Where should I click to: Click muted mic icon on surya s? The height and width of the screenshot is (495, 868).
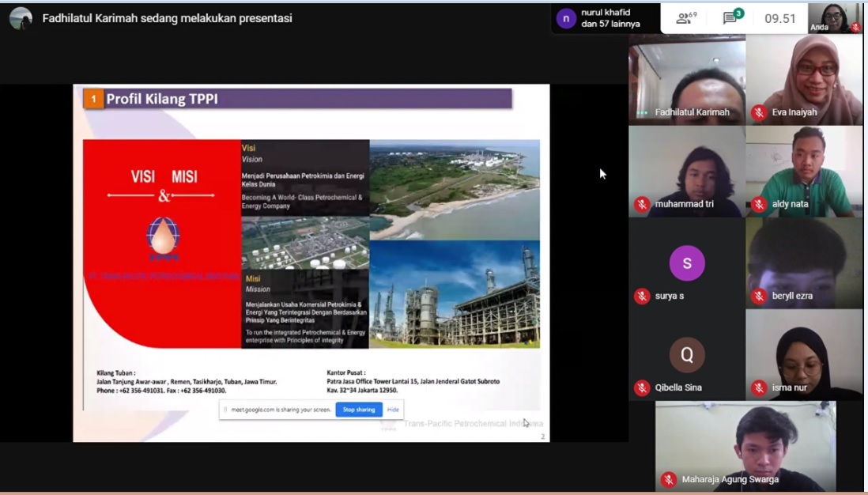[x=642, y=296]
